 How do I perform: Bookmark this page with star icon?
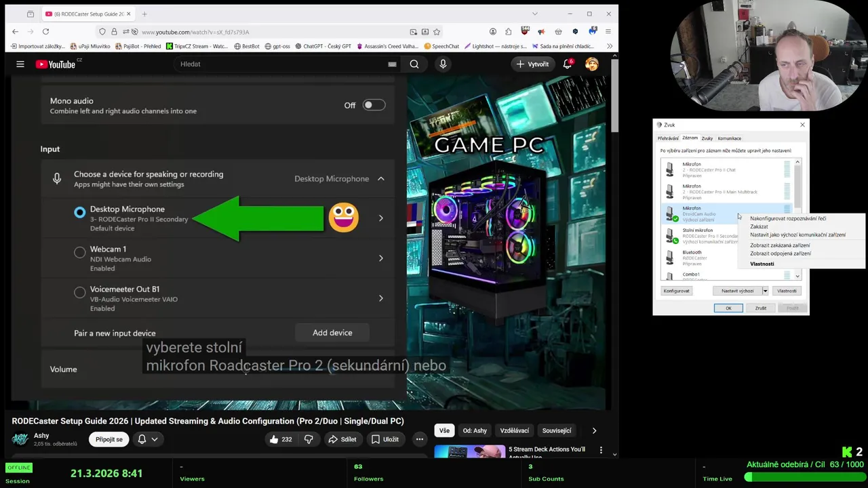pos(437,32)
